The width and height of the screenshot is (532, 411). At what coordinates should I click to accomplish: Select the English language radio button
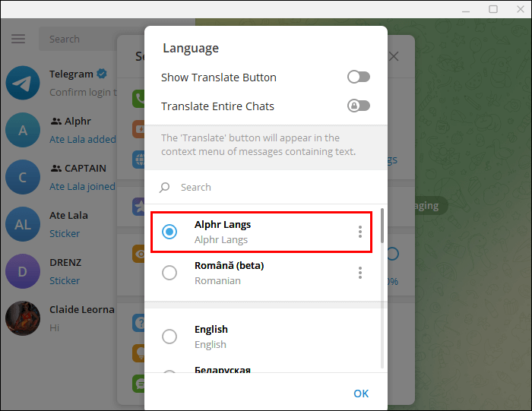click(x=169, y=337)
